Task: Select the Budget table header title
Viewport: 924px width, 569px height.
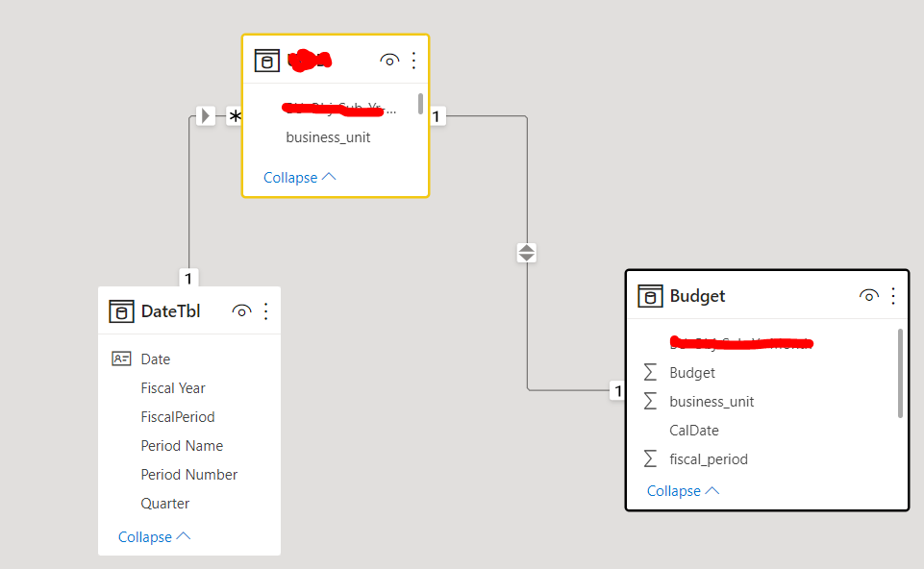Action: coord(697,296)
